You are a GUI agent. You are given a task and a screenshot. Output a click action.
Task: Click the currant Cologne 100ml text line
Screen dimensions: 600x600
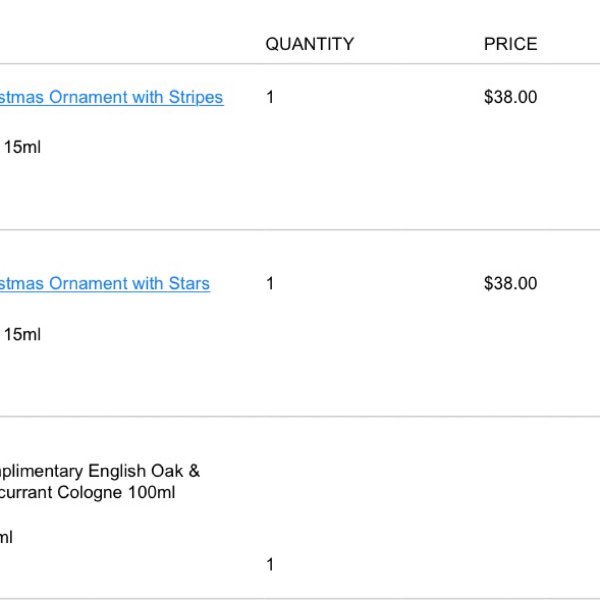(x=88, y=492)
